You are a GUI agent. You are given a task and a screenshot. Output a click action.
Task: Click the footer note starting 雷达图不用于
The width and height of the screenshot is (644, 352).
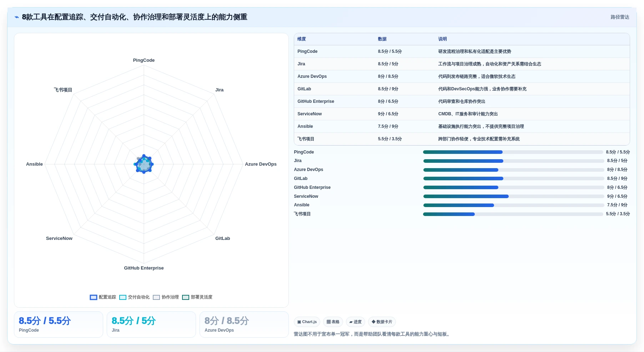click(x=372, y=334)
